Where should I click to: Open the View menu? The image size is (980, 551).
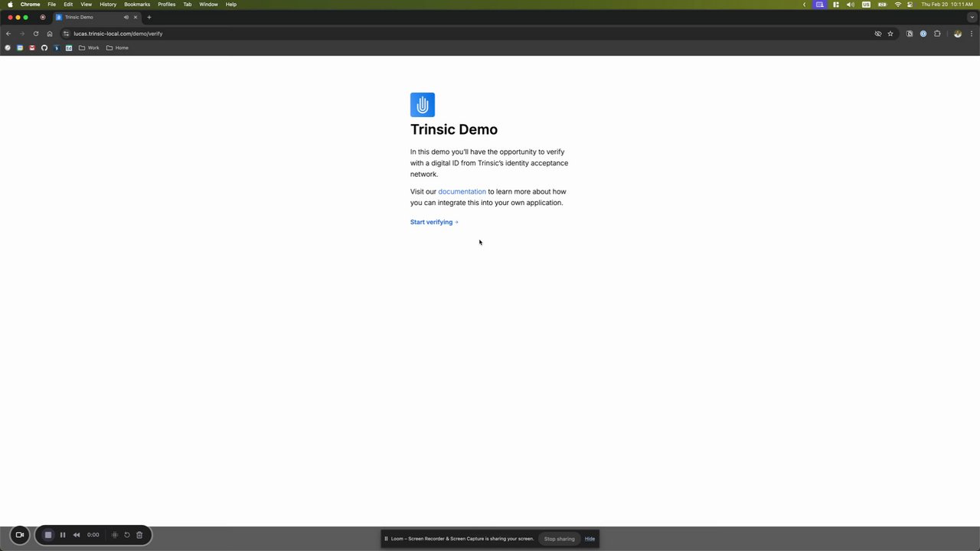click(x=87, y=5)
